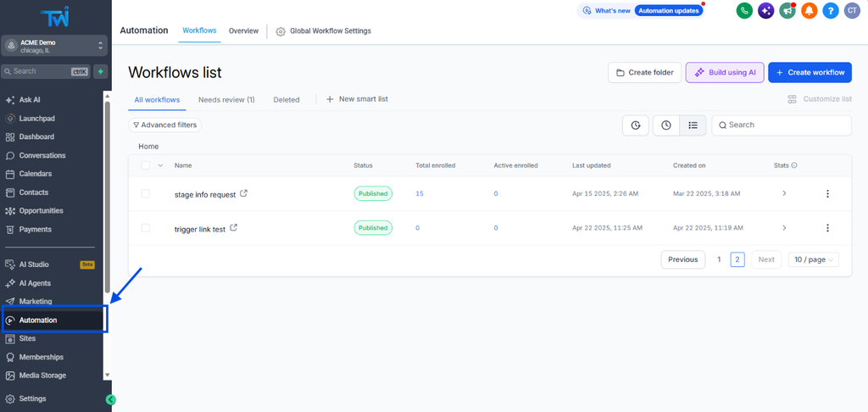868x412 pixels.
Task: Select the Needs review (1) tab
Action: 226,100
